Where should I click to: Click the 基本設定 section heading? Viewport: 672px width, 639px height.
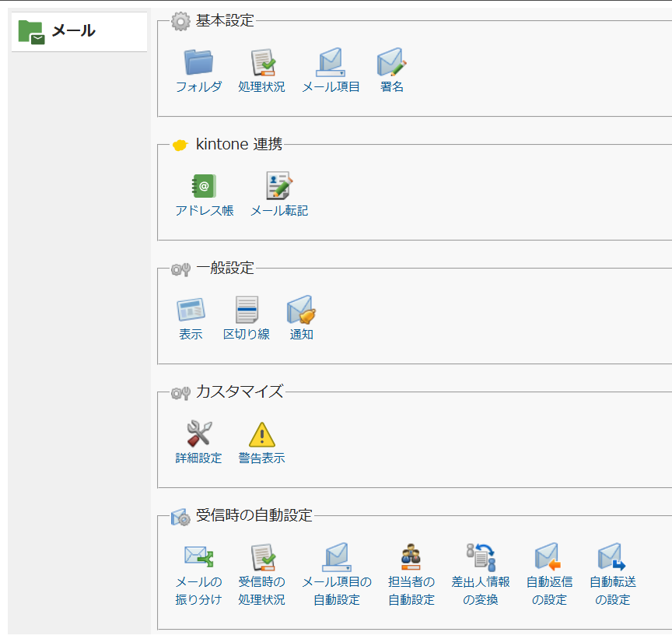pyautogui.click(x=225, y=20)
